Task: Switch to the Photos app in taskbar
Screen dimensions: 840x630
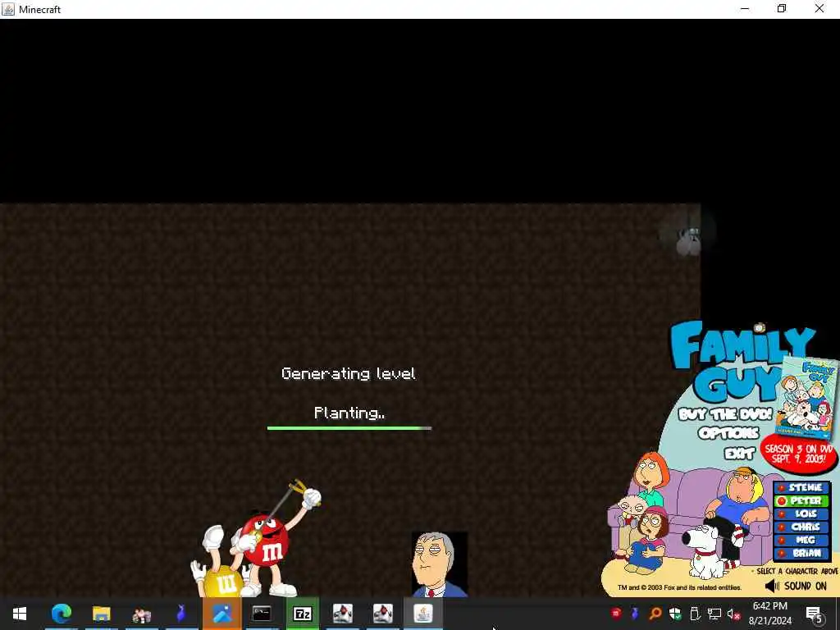Action: (x=221, y=614)
